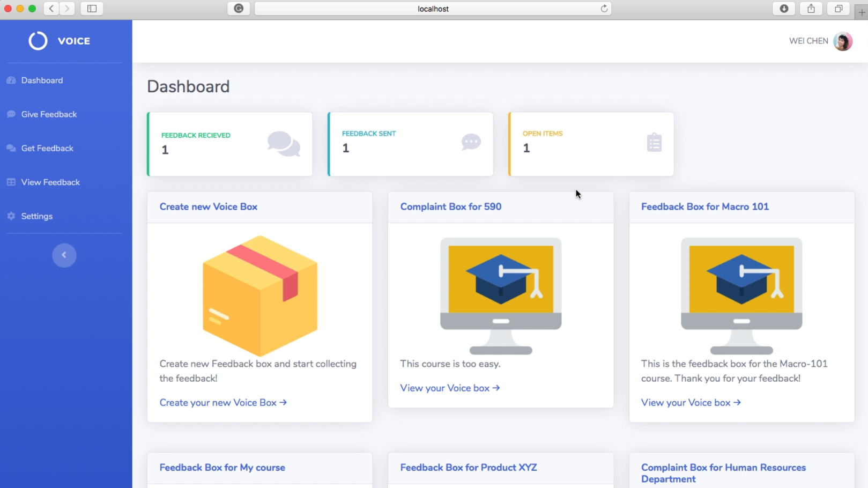Click the VOICE logo ring icon
Screen dimensions: 868x488
tap(38, 41)
